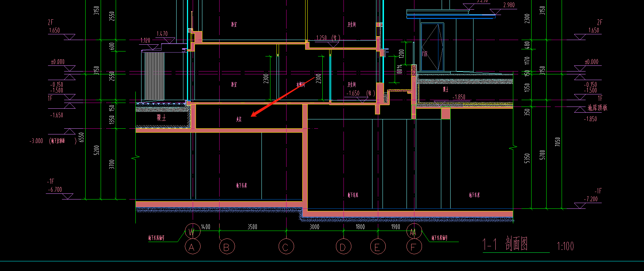The width and height of the screenshot is (644, 271).
Task: Click the 1170 vertical dimension
Action: 527,60
